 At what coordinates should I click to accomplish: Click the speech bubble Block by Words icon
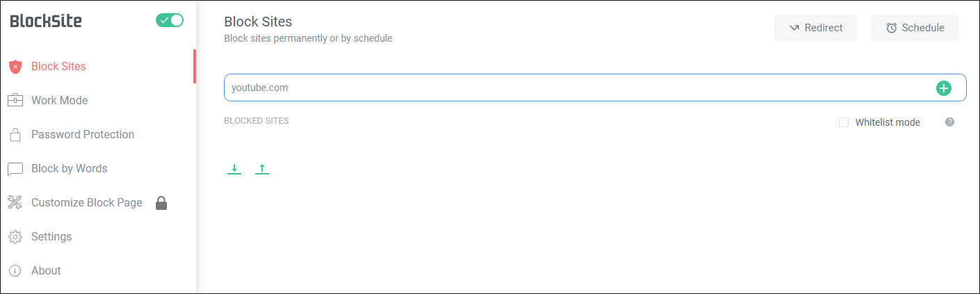point(15,169)
